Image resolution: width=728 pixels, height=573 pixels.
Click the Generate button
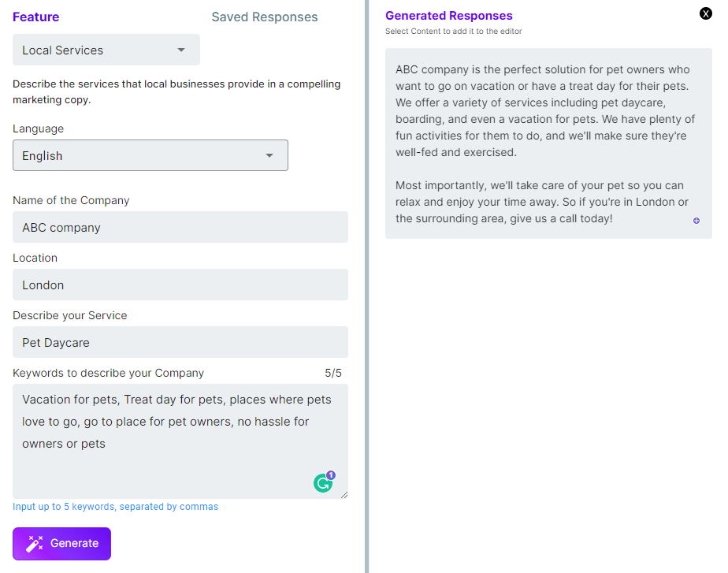click(61, 543)
